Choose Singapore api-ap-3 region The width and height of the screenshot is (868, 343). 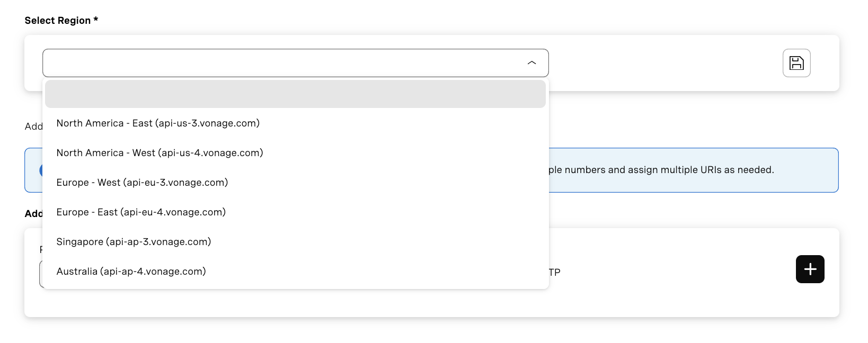[134, 241]
